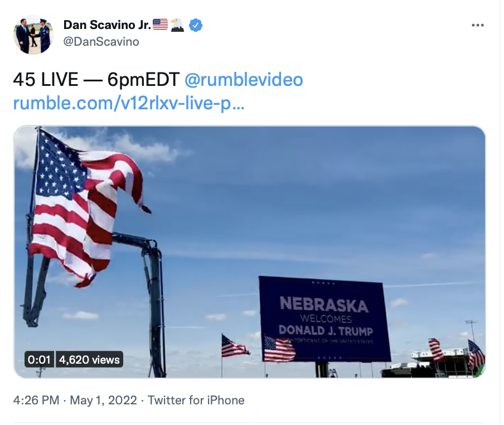
Task: Play the embedded Nebraska rally video
Action: (x=249, y=252)
